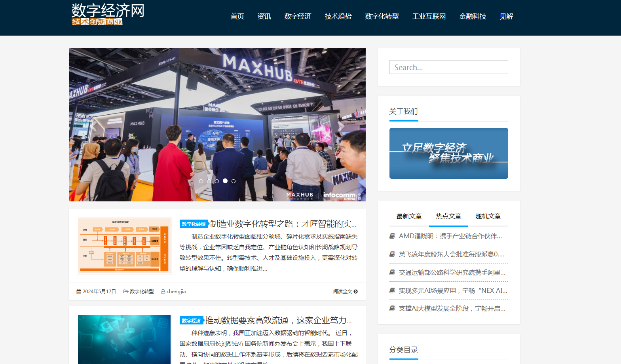Viewport: 621px width, 364px height.
Task: Click the arrow icon next to 阅读全文
Action: [x=356, y=292]
